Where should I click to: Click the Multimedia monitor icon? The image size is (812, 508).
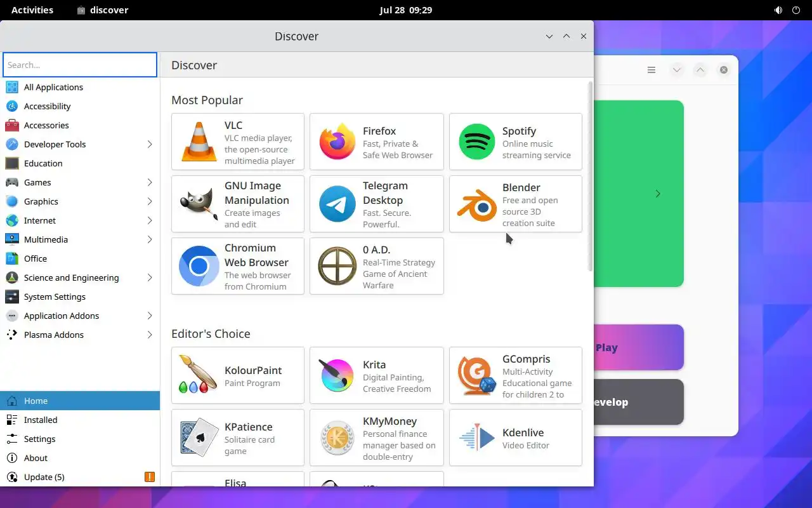point(12,239)
